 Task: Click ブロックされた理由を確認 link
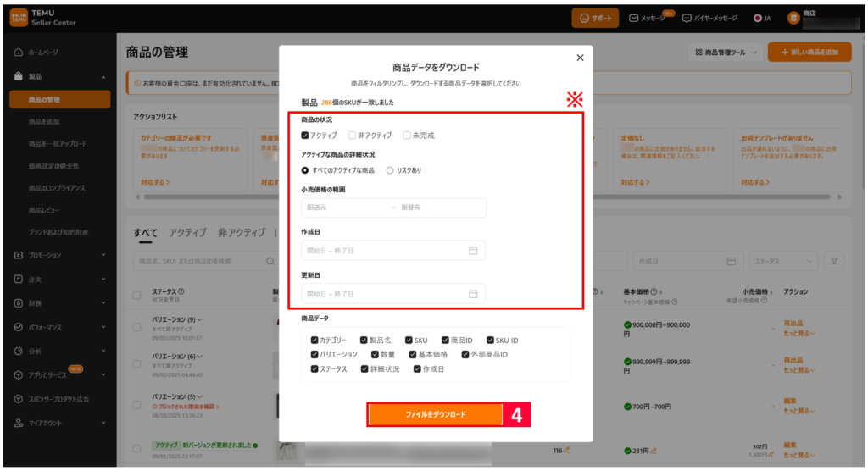point(186,407)
